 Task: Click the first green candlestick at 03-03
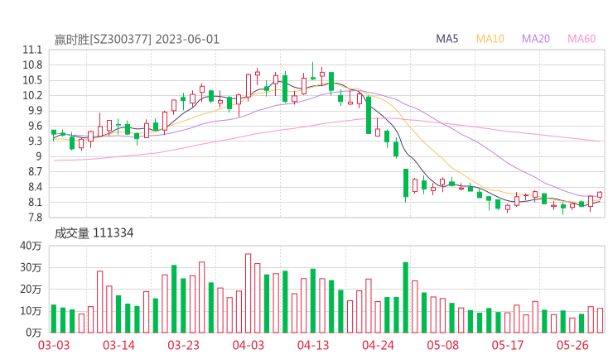(54, 133)
